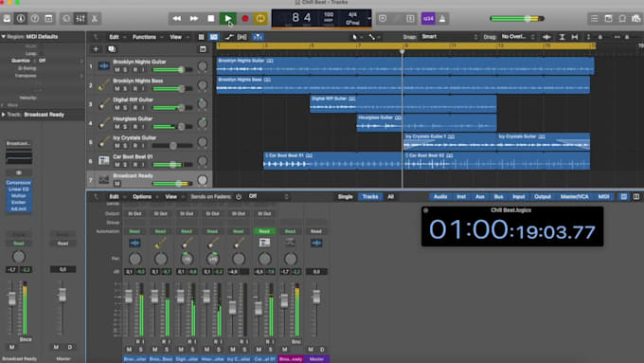Toggle the Aux channel strip filter

(x=480, y=197)
